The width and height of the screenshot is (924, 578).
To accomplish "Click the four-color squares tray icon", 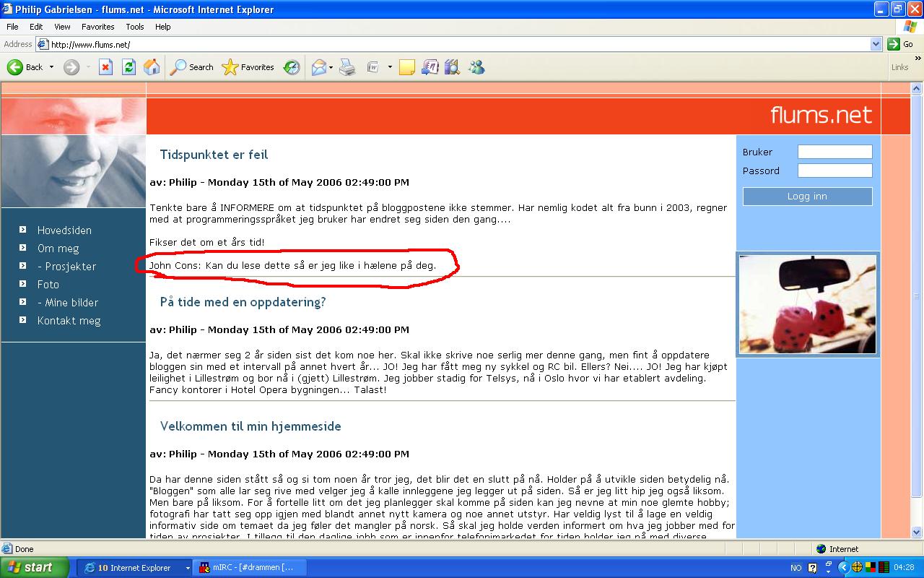I will click(871, 567).
